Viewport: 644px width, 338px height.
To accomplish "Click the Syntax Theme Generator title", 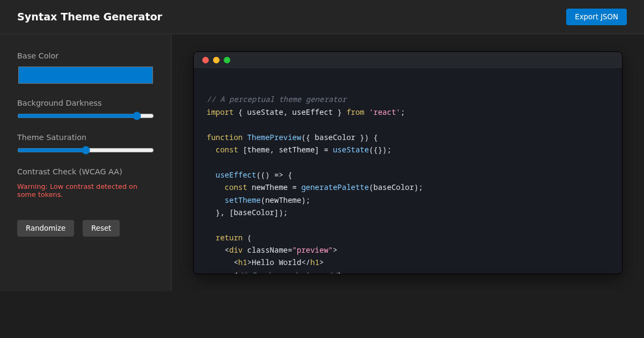I will [x=90, y=17].
